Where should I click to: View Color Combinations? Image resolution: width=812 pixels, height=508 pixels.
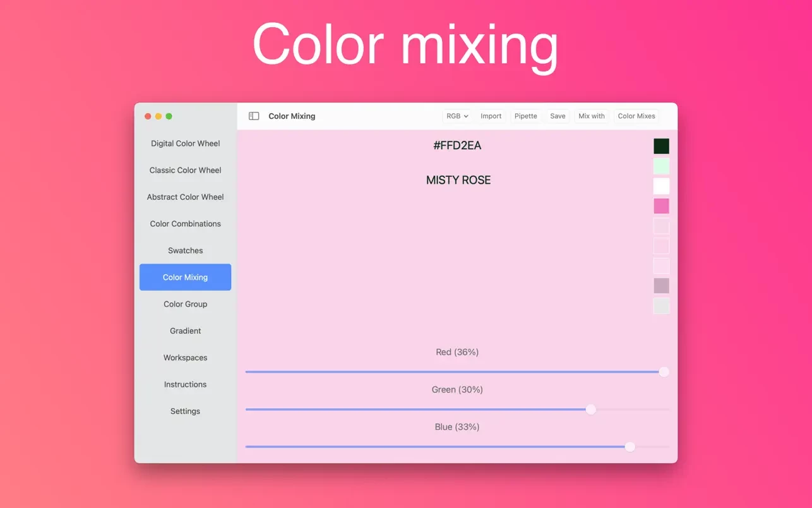(x=185, y=224)
